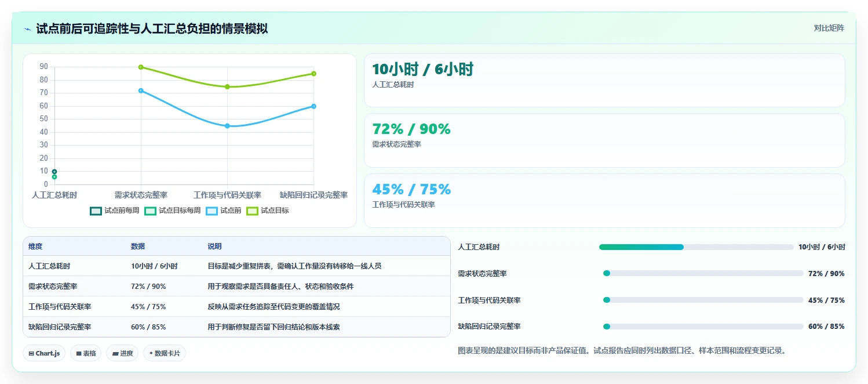The height and width of the screenshot is (384, 868).
Task: Click the 人工汇总耗时 progress bar
Action: [x=696, y=247]
